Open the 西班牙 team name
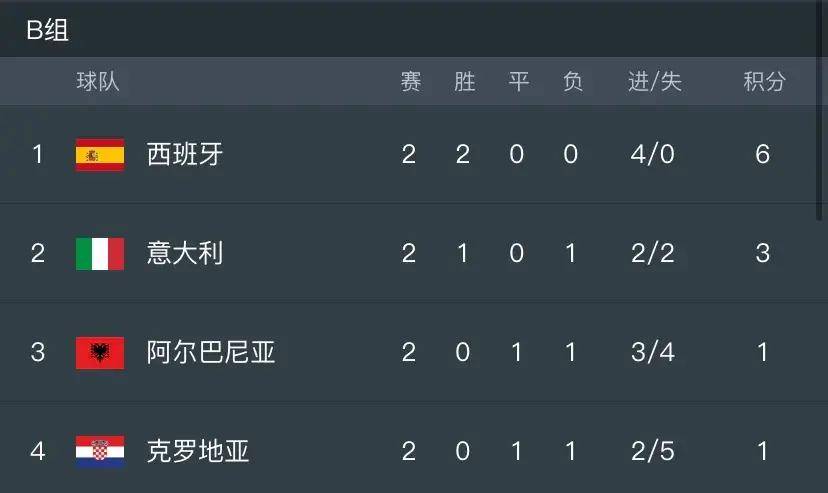This screenshot has height=493, width=828. pos(185,155)
